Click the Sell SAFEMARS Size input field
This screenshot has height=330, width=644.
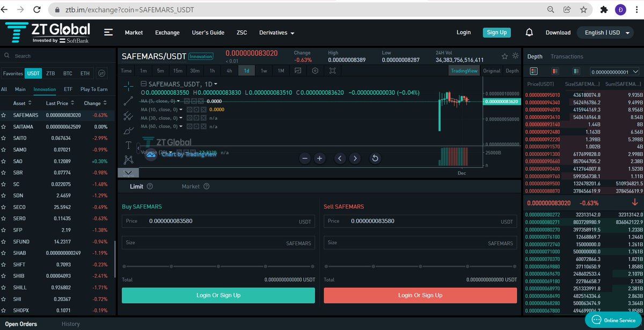click(420, 243)
